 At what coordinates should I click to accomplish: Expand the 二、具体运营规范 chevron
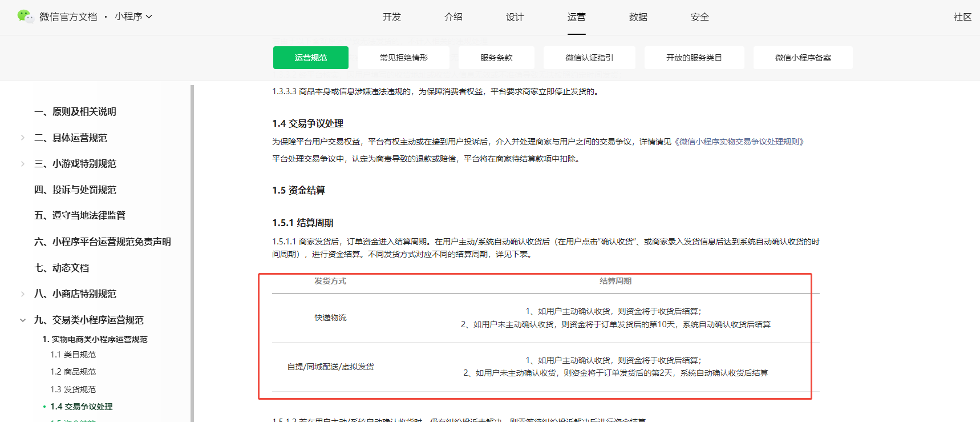coord(23,138)
